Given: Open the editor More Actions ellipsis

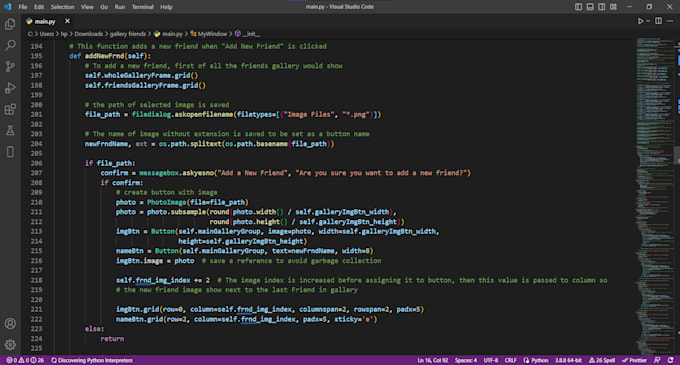Looking at the screenshot, I should 670,21.
